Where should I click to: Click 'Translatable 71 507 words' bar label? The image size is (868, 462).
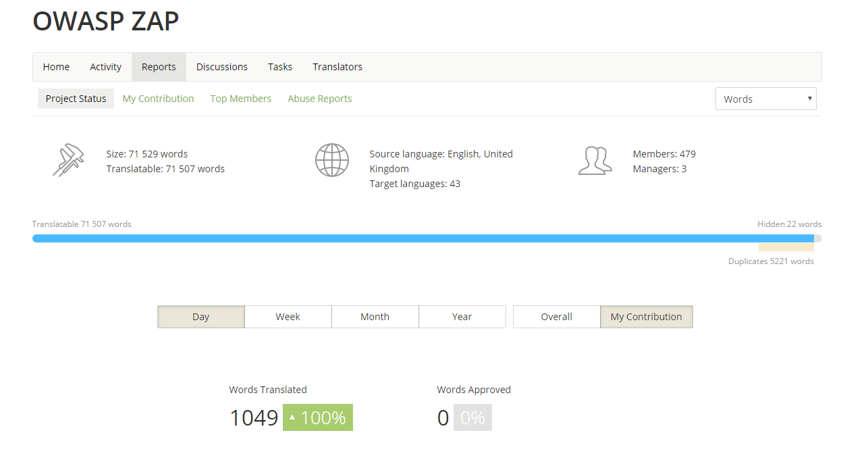click(82, 224)
